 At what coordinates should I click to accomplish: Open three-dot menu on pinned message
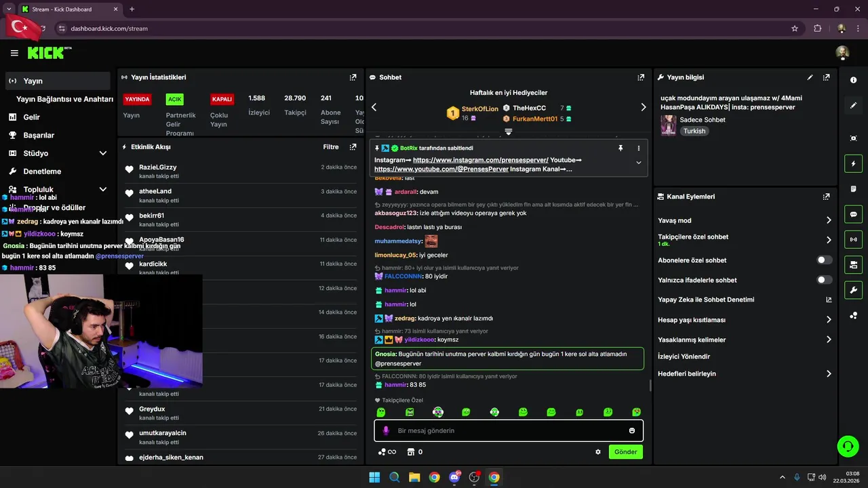pos(638,148)
